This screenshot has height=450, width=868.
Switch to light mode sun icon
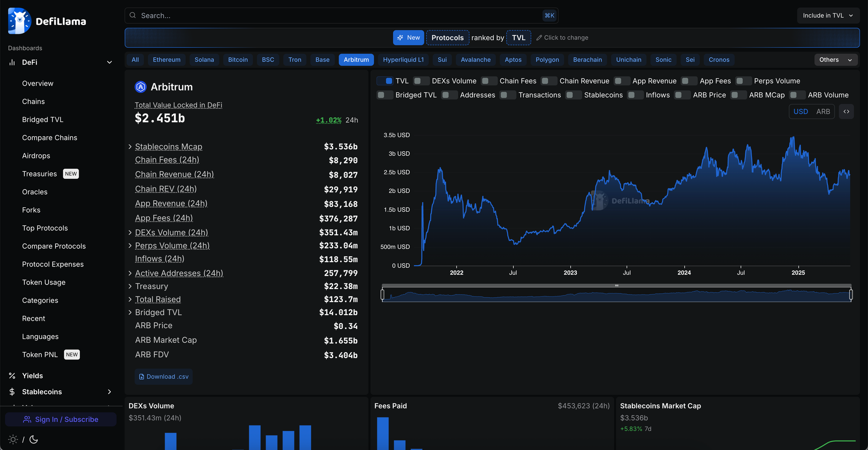point(13,440)
